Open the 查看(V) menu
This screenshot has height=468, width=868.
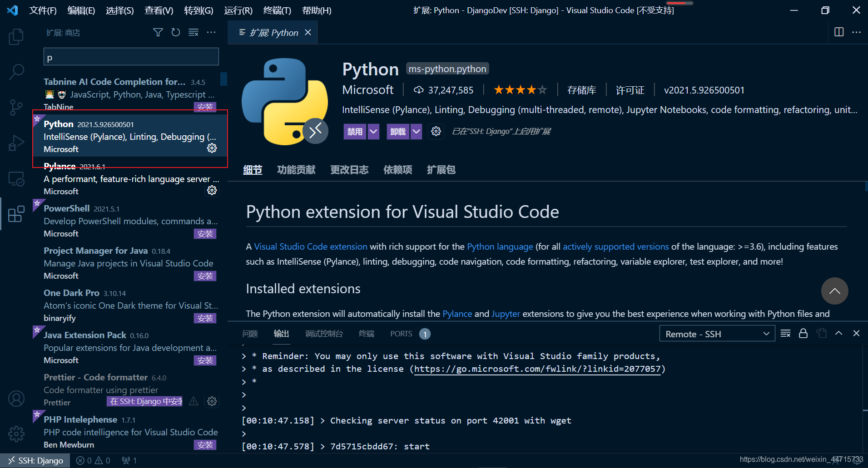(x=159, y=10)
